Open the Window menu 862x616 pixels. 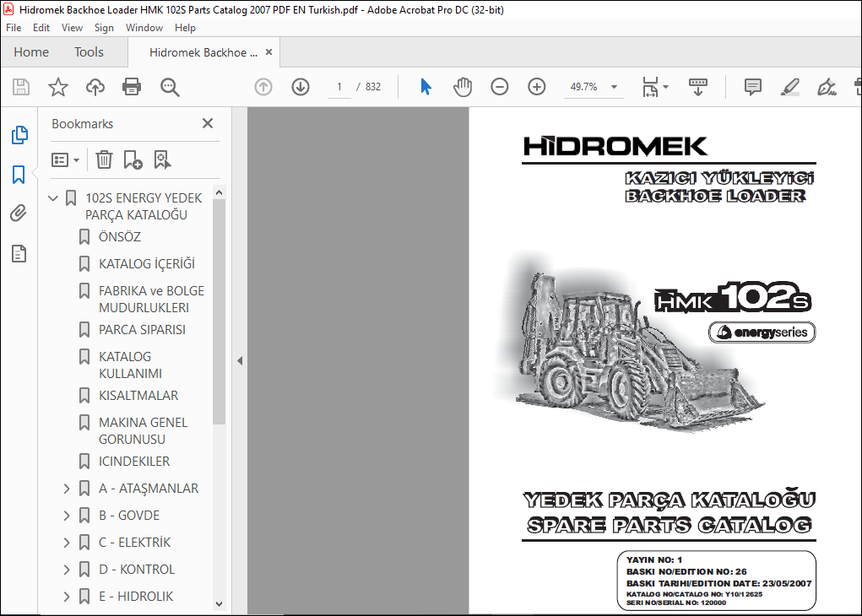(x=144, y=28)
